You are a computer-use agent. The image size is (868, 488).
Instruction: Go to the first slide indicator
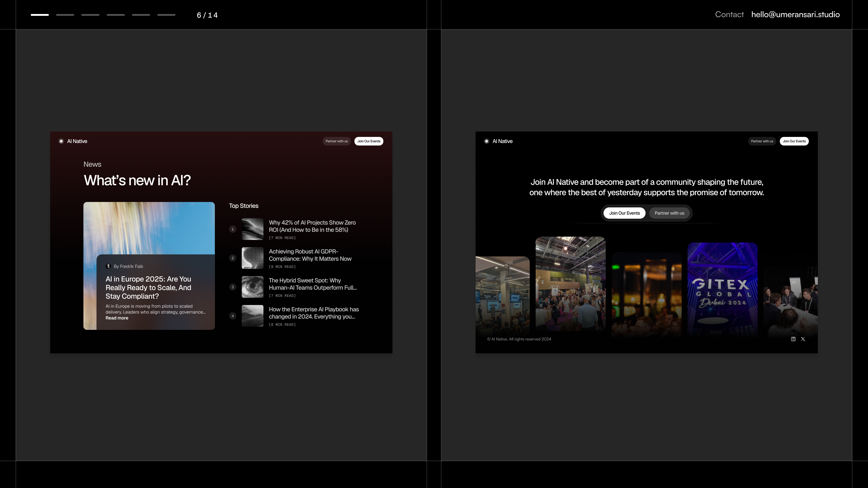pos(40,15)
